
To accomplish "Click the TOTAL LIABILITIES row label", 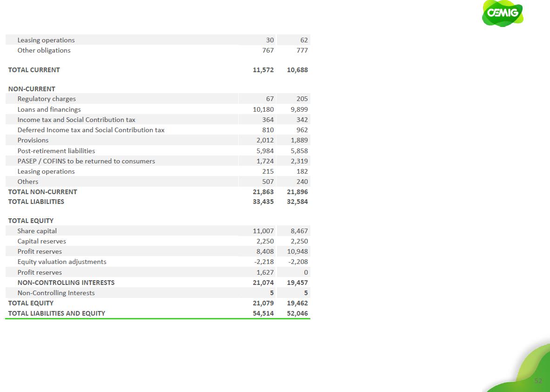I will (36, 202).
